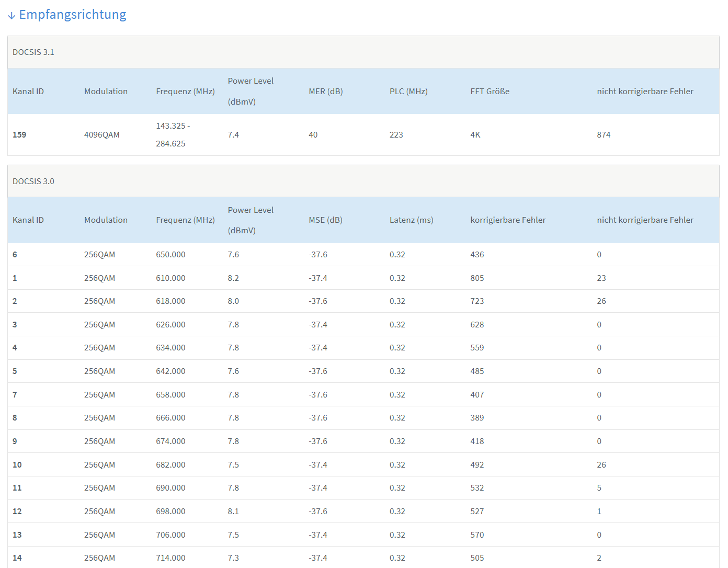Viewport: 728px width, 568px height.
Task: Select frequency 682.000 cell
Action: pyautogui.click(x=170, y=465)
